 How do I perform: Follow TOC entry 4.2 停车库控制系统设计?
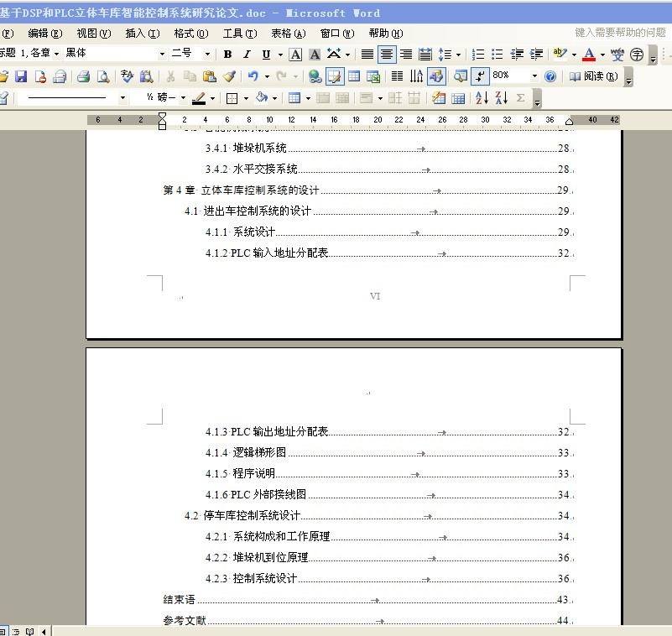coord(379,516)
